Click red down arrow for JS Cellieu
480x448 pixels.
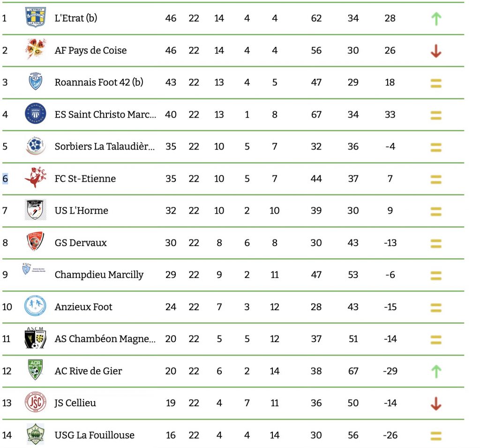[436, 403]
